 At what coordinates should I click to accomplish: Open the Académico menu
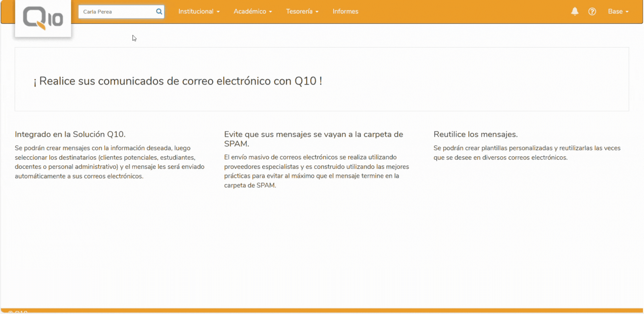250,11
